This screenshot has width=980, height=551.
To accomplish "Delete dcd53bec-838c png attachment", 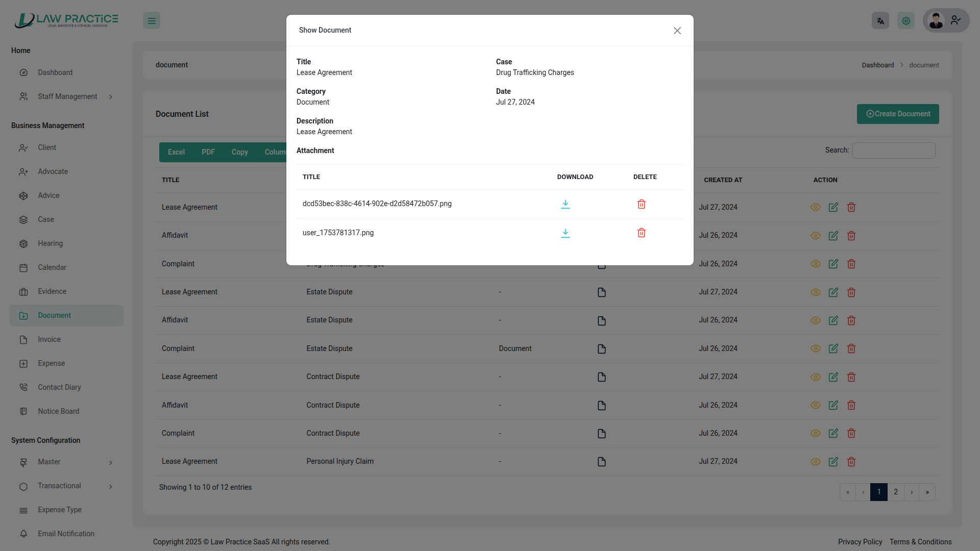I will (x=642, y=204).
